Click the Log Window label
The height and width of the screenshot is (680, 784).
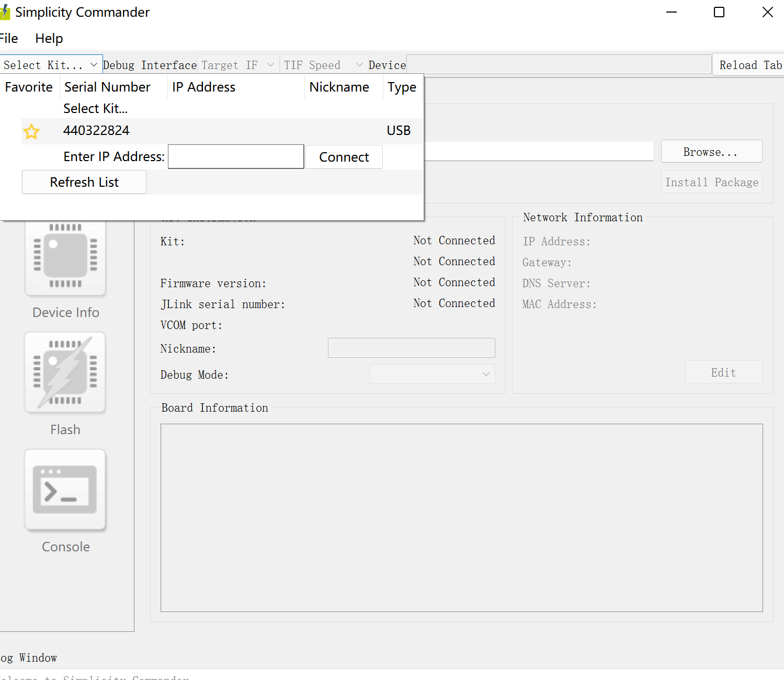(28, 658)
